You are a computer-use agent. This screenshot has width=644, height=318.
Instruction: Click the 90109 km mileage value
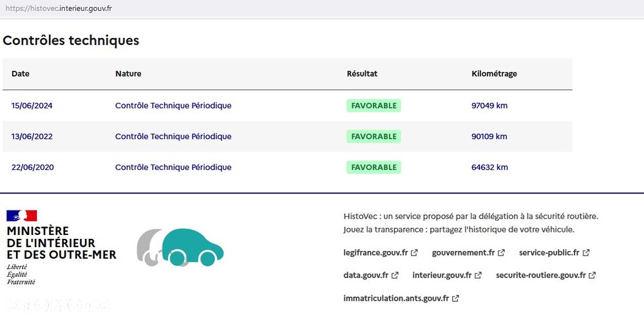click(489, 136)
